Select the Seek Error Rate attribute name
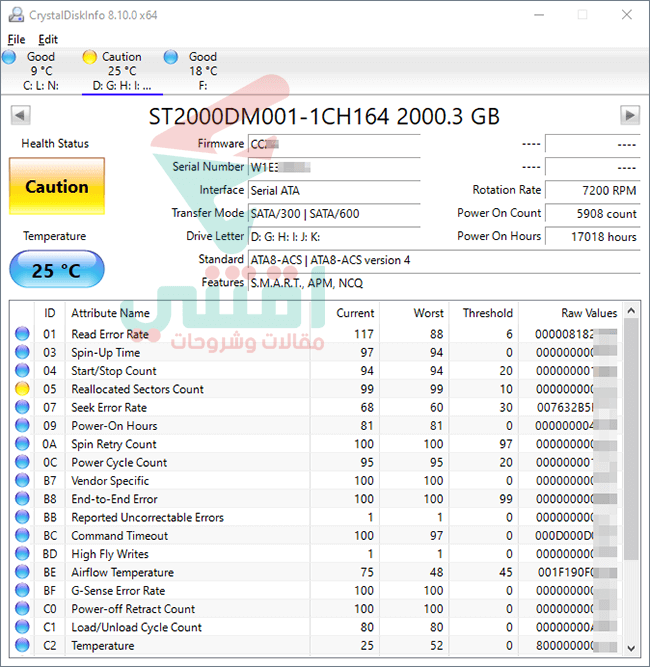 109,407
